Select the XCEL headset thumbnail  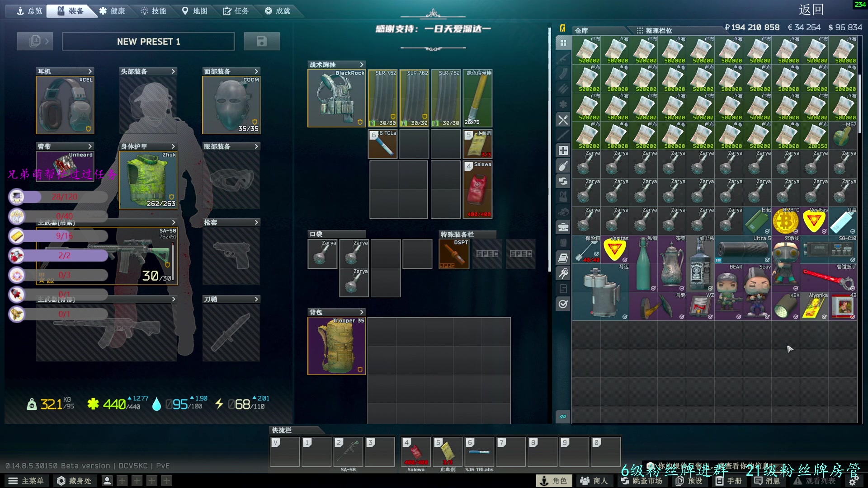65,105
